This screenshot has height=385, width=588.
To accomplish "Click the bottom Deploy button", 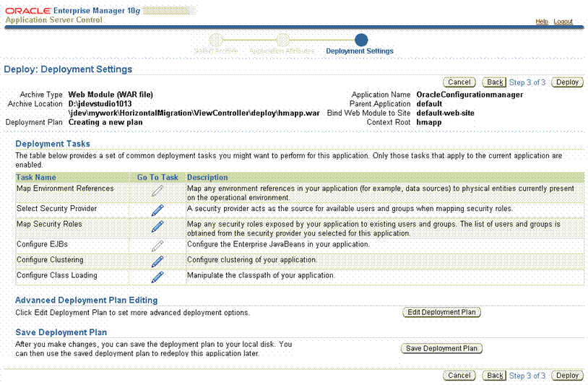I will click(567, 376).
